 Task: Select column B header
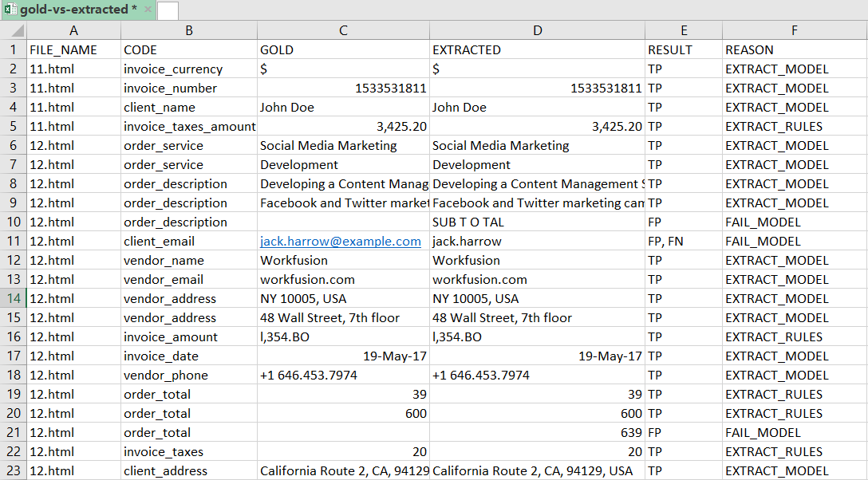click(189, 30)
